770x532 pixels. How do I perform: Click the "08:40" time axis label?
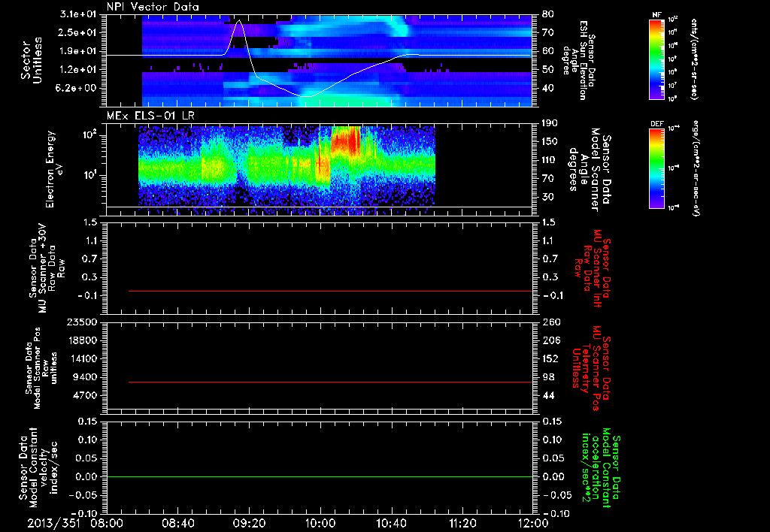coord(177,523)
